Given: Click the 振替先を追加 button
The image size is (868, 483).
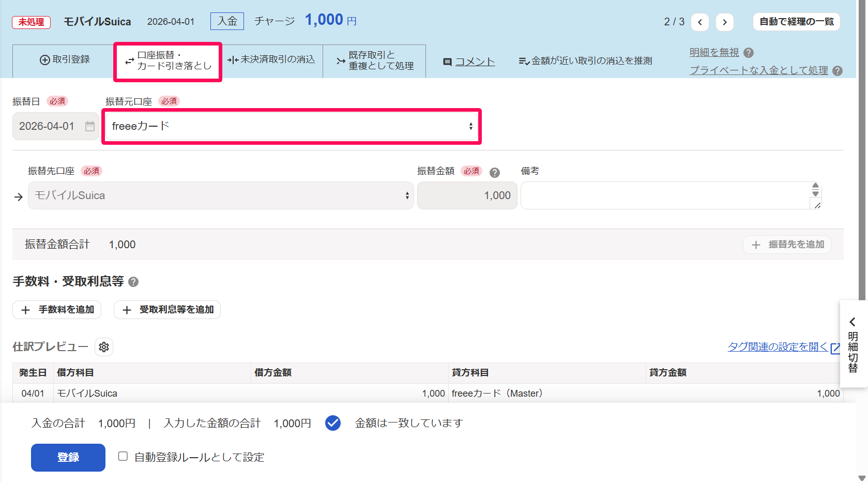Looking at the screenshot, I should (787, 245).
